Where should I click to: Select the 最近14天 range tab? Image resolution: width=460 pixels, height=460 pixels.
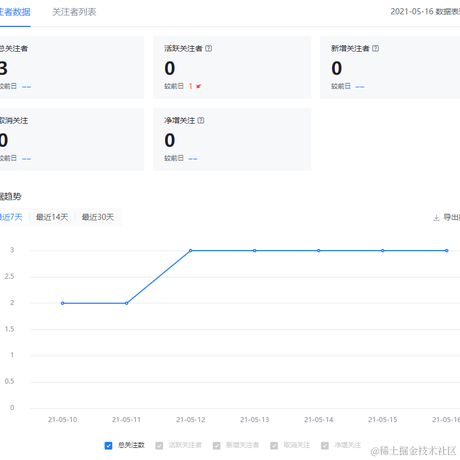[x=52, y=217]
